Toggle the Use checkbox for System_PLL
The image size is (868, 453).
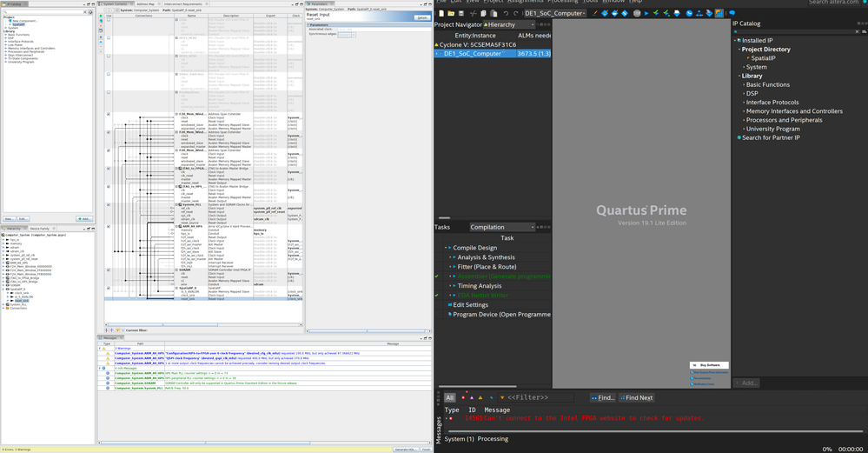tap(109, 205)
